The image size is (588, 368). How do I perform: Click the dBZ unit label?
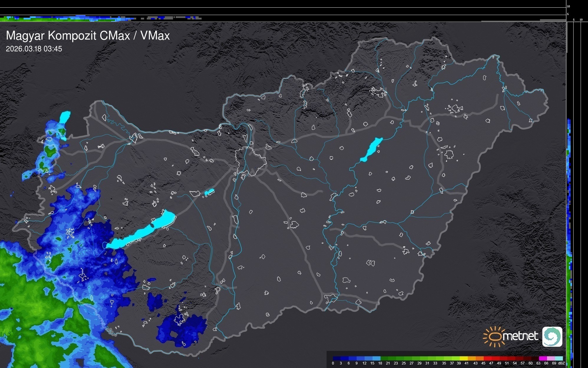[561, 363]
